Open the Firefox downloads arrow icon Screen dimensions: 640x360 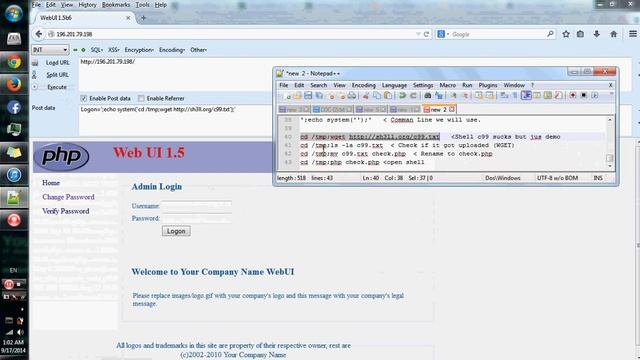pos(596,34)
